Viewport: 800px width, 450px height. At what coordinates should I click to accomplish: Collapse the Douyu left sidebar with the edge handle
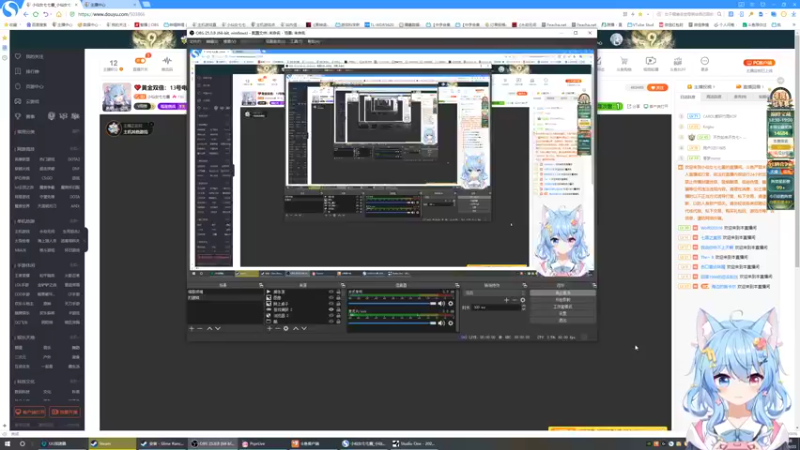point(86,240)
